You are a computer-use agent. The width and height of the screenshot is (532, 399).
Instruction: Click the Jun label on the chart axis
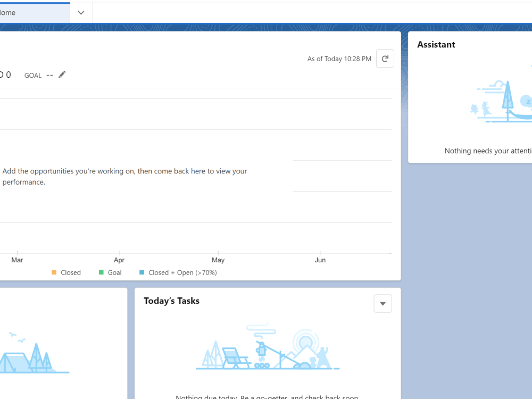[x=320, y=260]
